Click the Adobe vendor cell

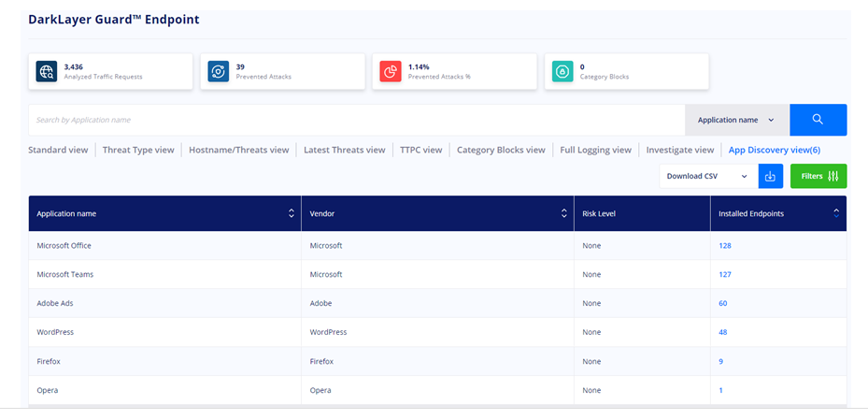point(438,304)
